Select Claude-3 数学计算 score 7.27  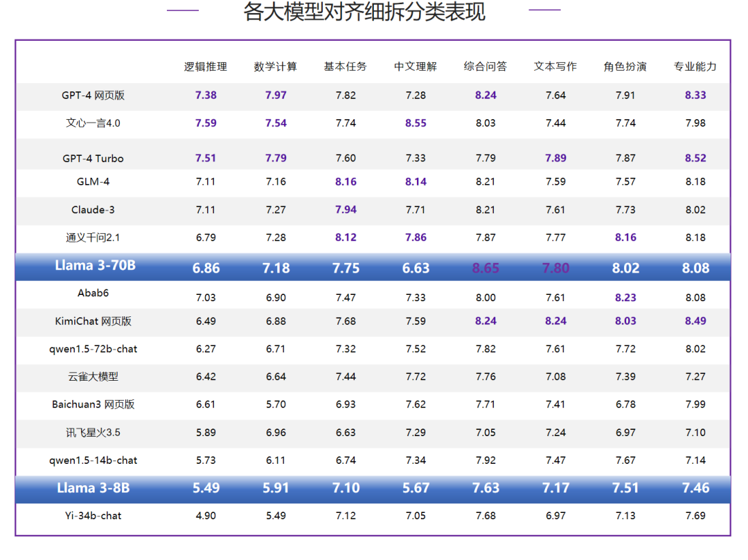276,210
